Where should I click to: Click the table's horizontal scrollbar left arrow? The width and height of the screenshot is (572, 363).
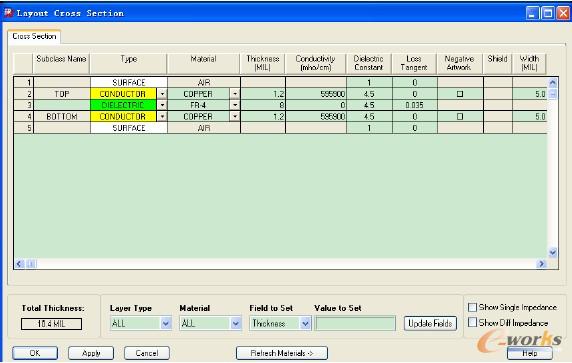20,263
